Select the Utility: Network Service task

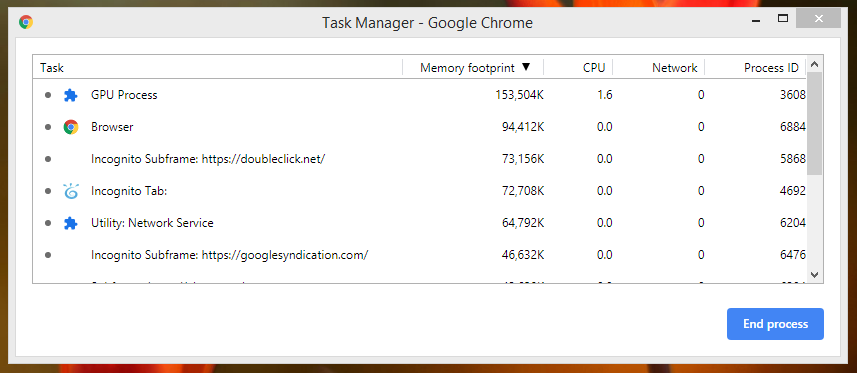point(420,223)
